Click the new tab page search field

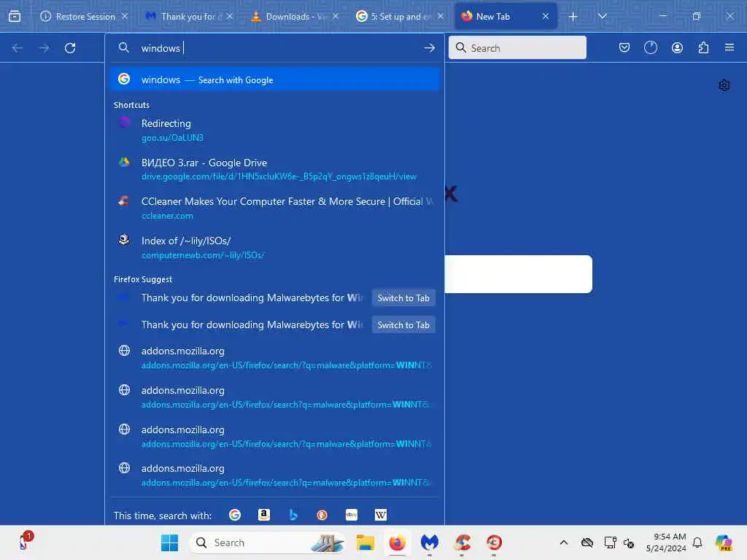tap(519, 274)
